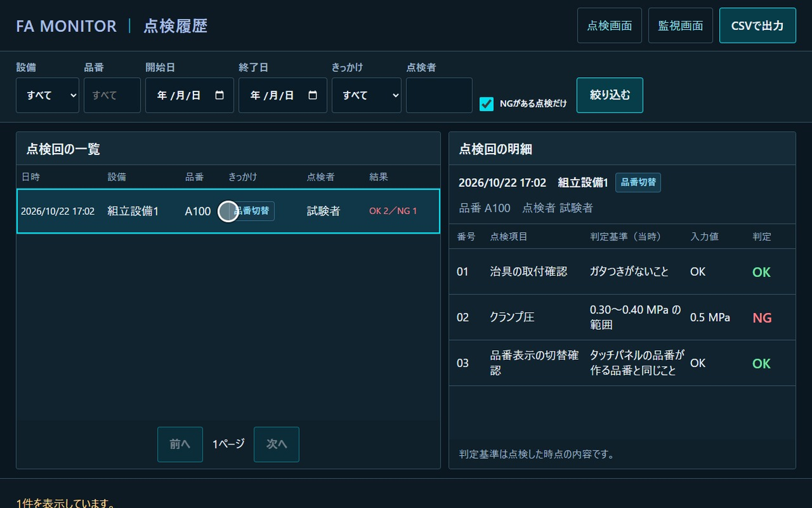This screenshot has height=508, width=812.
Task: Click the 品番切替 badge in detail header
Action: click(x=638, y=182)
